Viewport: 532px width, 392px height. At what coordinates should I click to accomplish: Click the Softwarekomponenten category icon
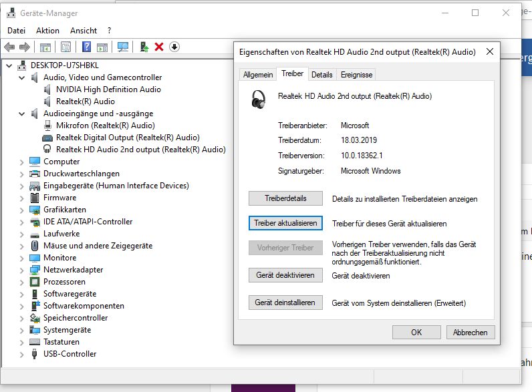(x=35, y=306)
